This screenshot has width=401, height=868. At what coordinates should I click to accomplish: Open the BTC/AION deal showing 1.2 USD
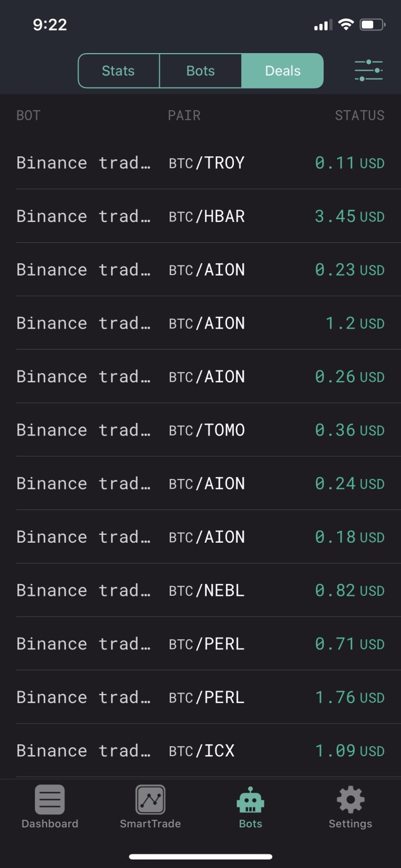click(200, 323)
